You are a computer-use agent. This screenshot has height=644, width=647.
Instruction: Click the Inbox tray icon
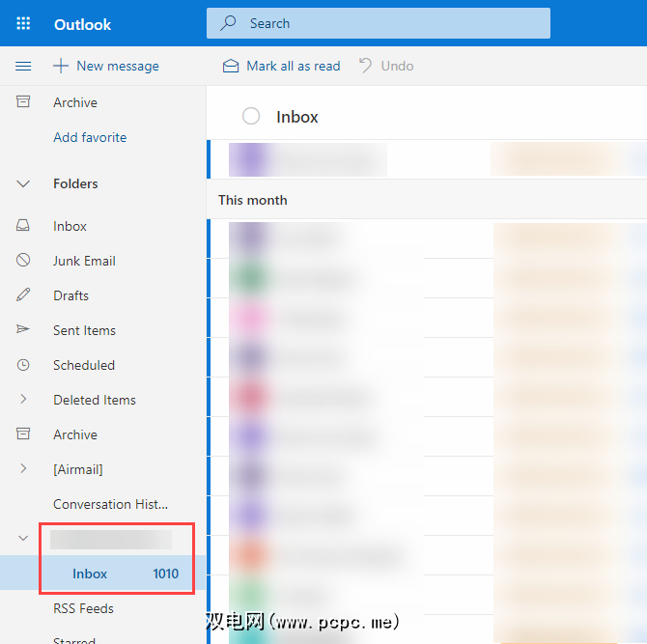point(23,225)
